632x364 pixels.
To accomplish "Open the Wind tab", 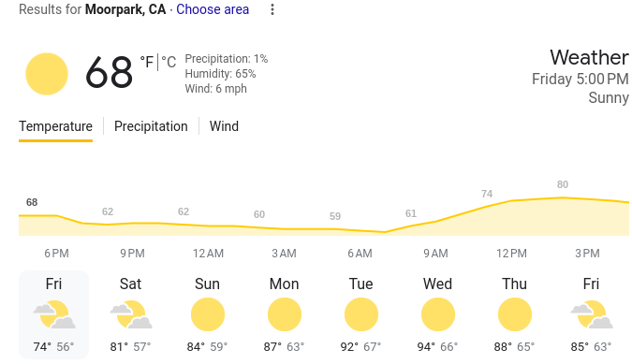I will tap(224, 126).
